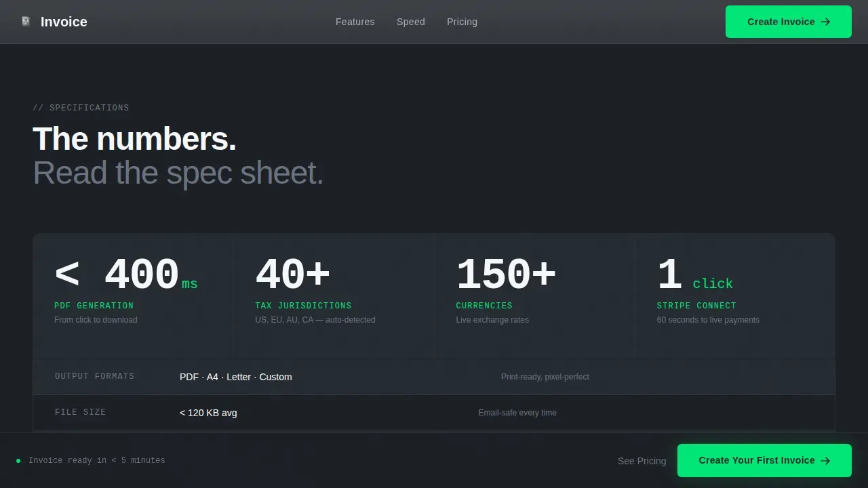
Task: Click 'The numbers.' heading
Action: 134,139
